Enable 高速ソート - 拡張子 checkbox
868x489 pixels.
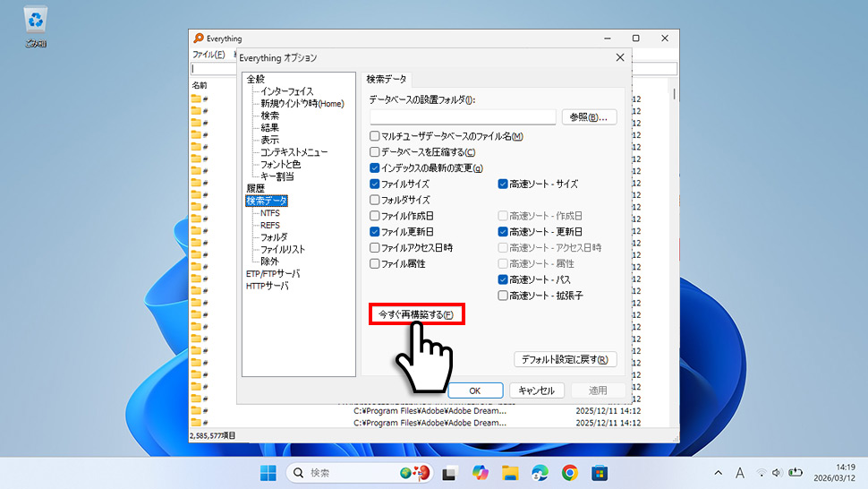(503, 296)
